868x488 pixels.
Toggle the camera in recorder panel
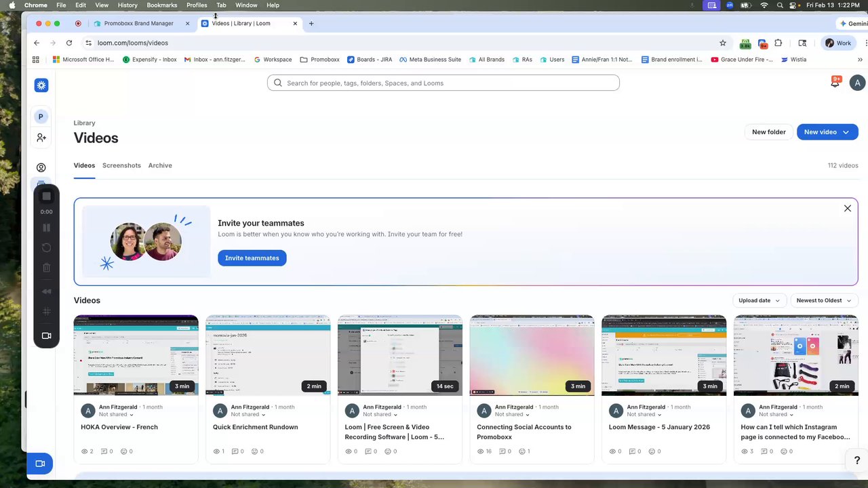click(x=47, y=335)
